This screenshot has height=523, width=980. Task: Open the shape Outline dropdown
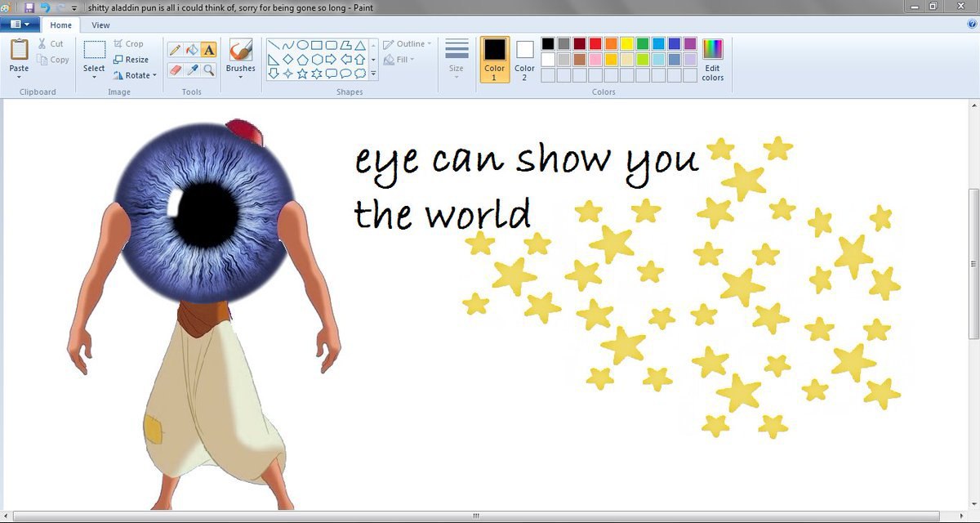pos(408,44)
